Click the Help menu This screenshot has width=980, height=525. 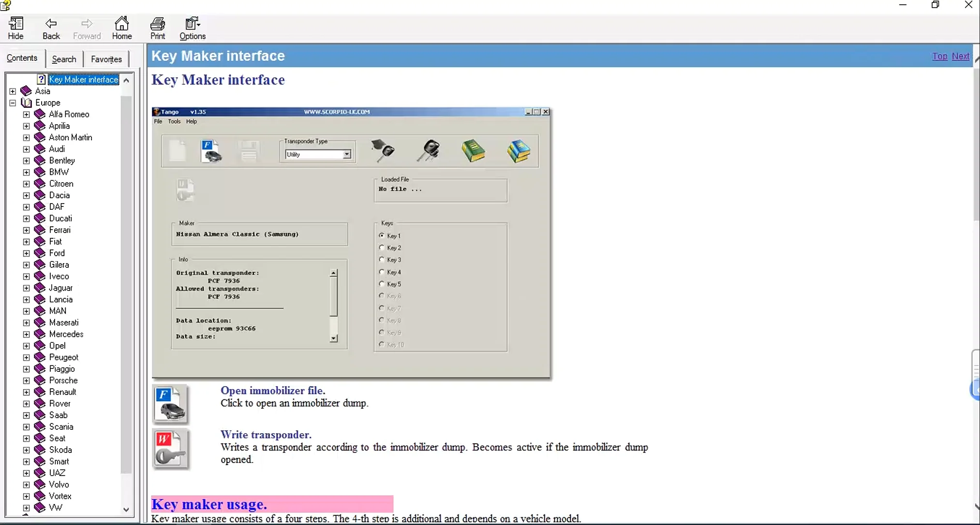pos(191,121)
